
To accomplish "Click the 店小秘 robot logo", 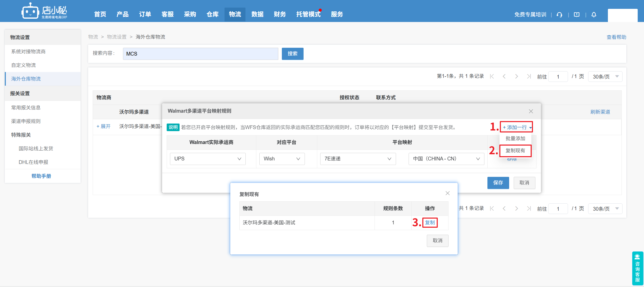I will pos(30,11).
